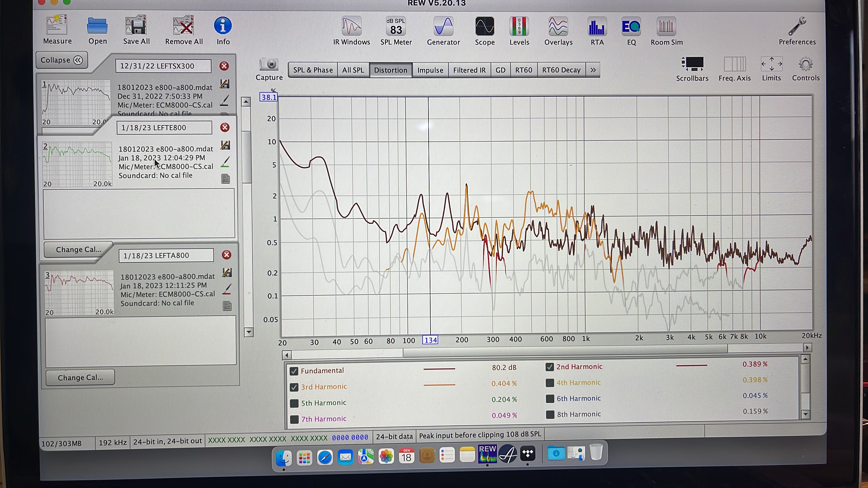Enable the 4th Harmonic checkbox
Viewport: 868px width, 488px height.
coord(550,383)
